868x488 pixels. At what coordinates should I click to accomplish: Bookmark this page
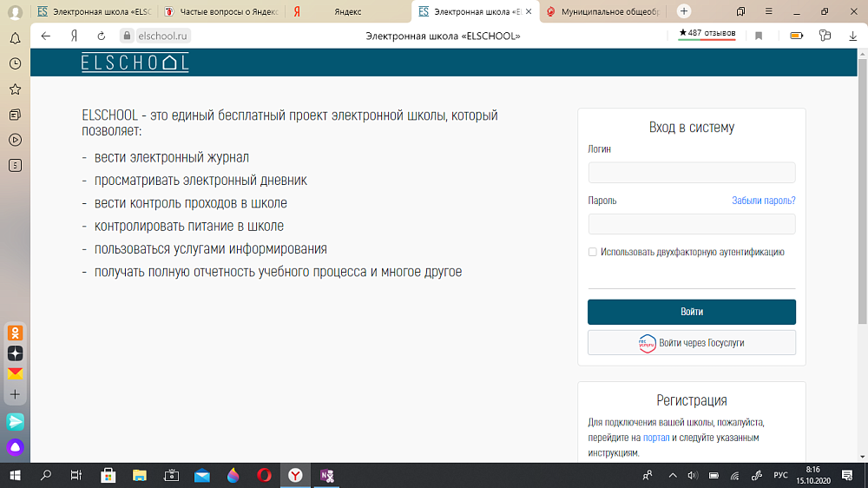[x=759, y=36]
